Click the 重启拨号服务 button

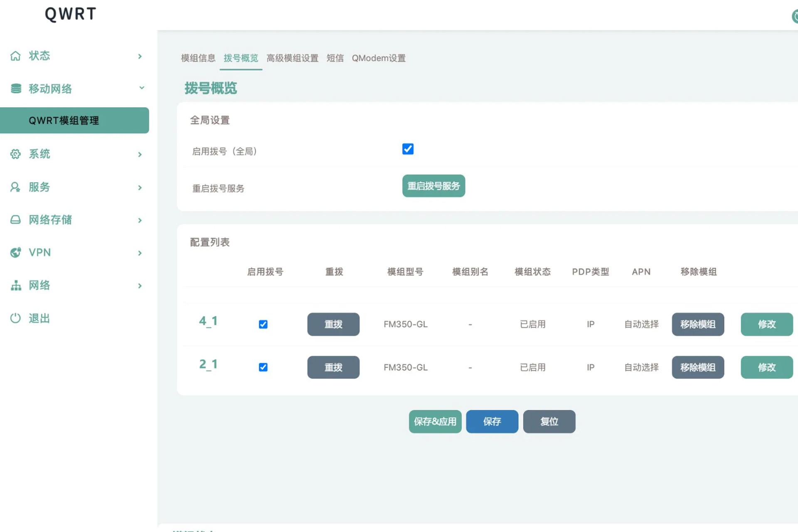click(433, 186)
